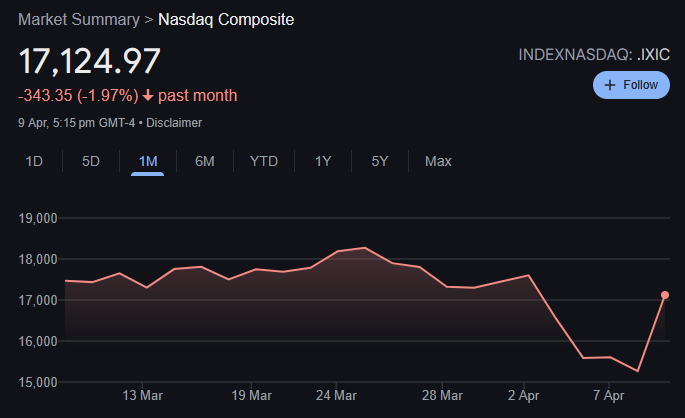Screen dimensions: 685x418
Task: Switch chart to 1D range
Action: click(x=34, y=161)
